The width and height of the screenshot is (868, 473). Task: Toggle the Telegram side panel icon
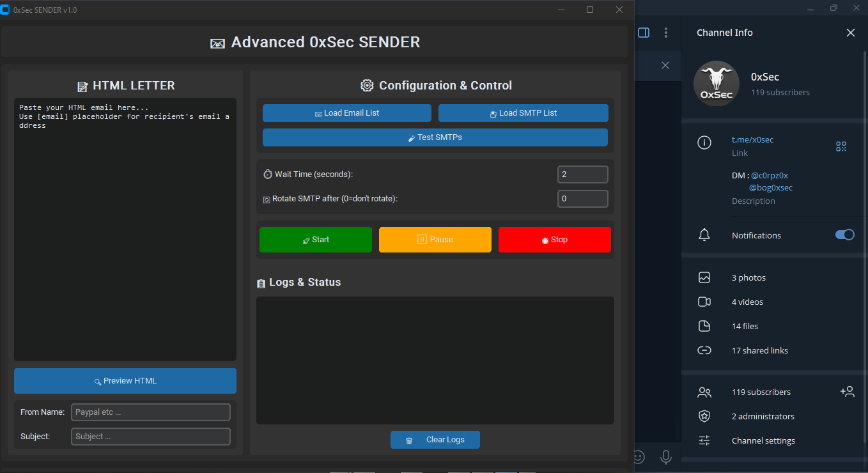pos(644,33)
